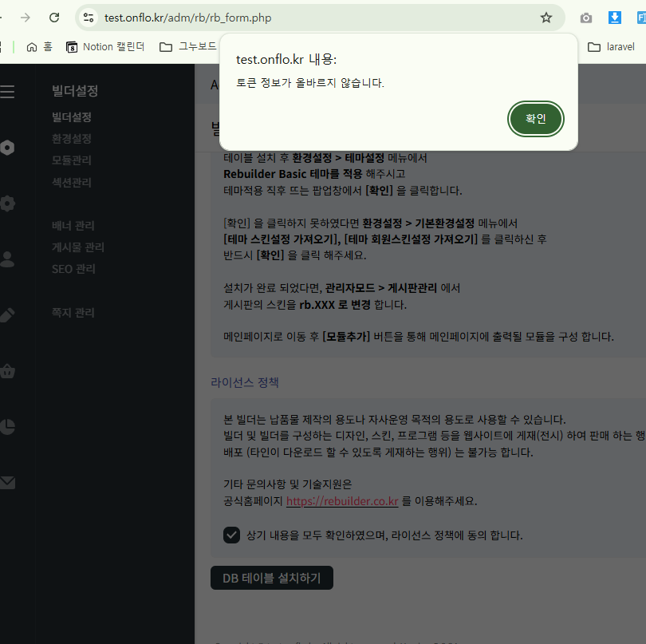Open the envelope mail icon in sidebar
The image size is (646, 644).
pyautogui.click(x=7, y=483)
